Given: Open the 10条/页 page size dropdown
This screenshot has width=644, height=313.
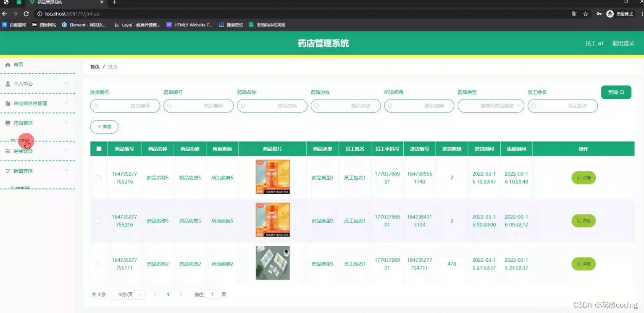Looking at the screenshot, I should 128,295.
